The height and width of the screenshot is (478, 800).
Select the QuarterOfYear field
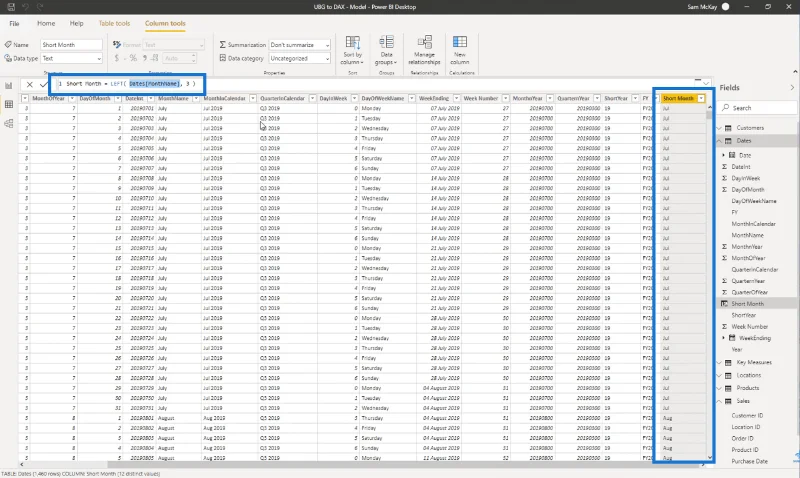tap(749, 292)
